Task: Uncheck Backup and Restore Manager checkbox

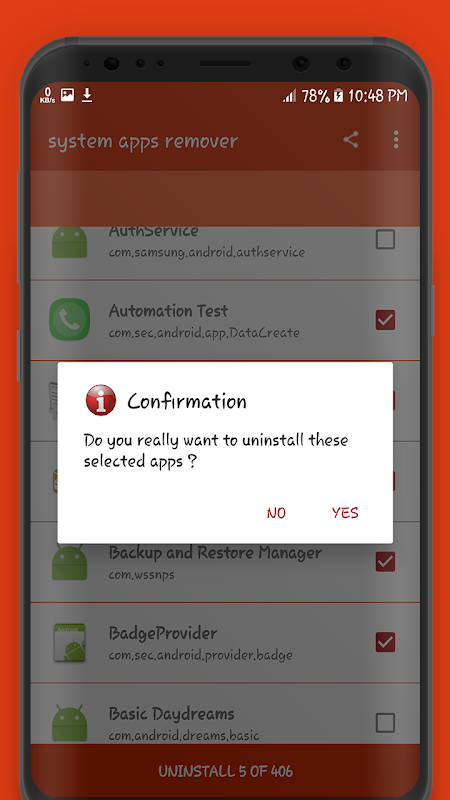Action: 385,562
